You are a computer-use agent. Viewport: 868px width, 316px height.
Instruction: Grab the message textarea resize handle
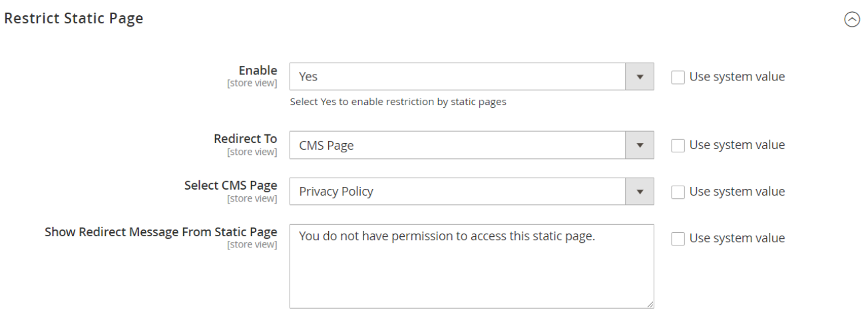click(x=650, y=303)
